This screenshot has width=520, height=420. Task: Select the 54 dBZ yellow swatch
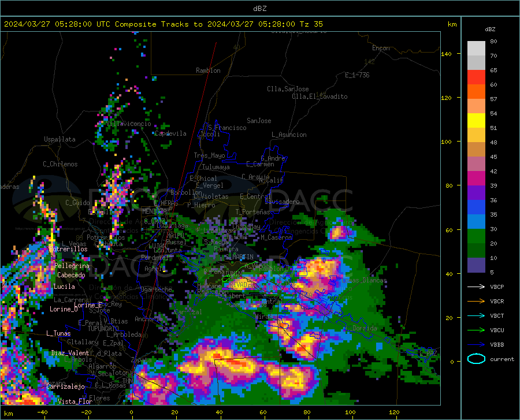[x=476, y=121]
